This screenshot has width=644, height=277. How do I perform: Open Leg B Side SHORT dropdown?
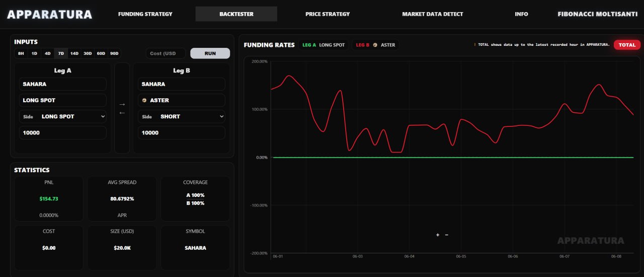(182, 116)
